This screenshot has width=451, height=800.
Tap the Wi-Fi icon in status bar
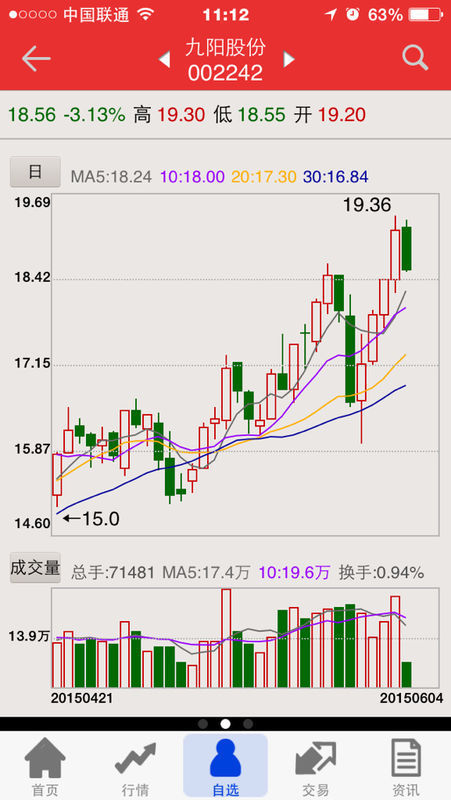pyautogui.click(x=145, y=15)
